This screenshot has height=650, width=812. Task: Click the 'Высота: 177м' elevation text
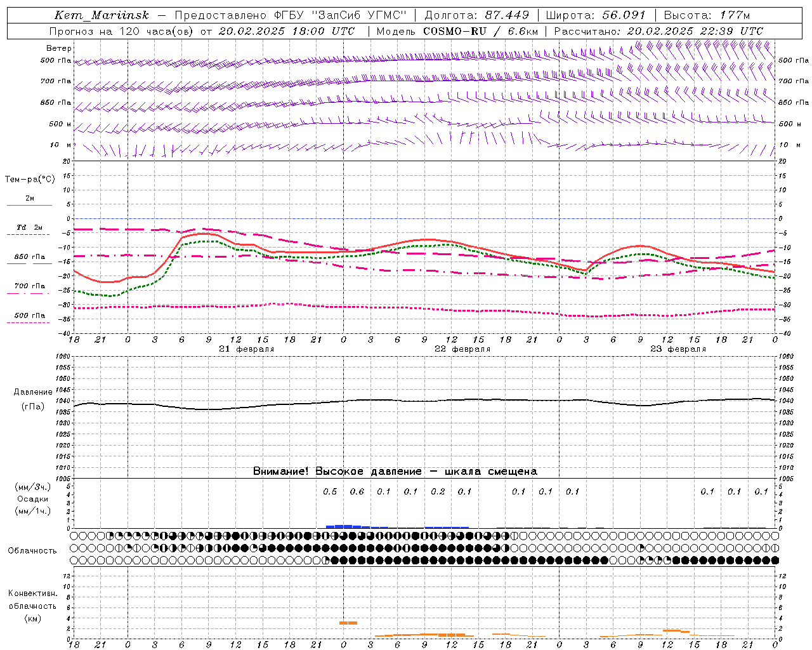707,15
